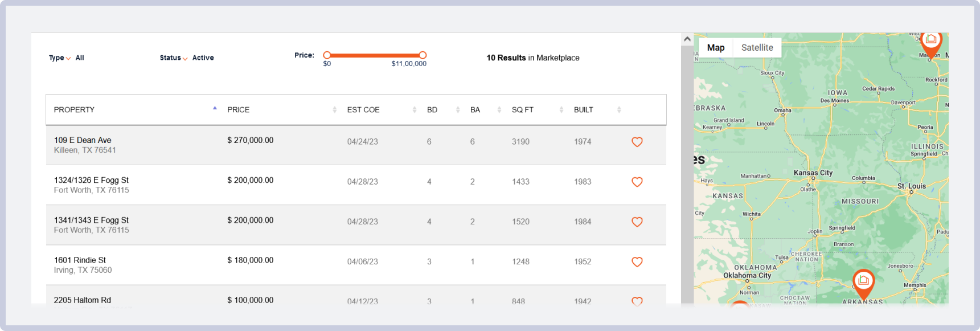Sort table by Built year arrows
Screen dimensions: 980x331
point(619,110)
